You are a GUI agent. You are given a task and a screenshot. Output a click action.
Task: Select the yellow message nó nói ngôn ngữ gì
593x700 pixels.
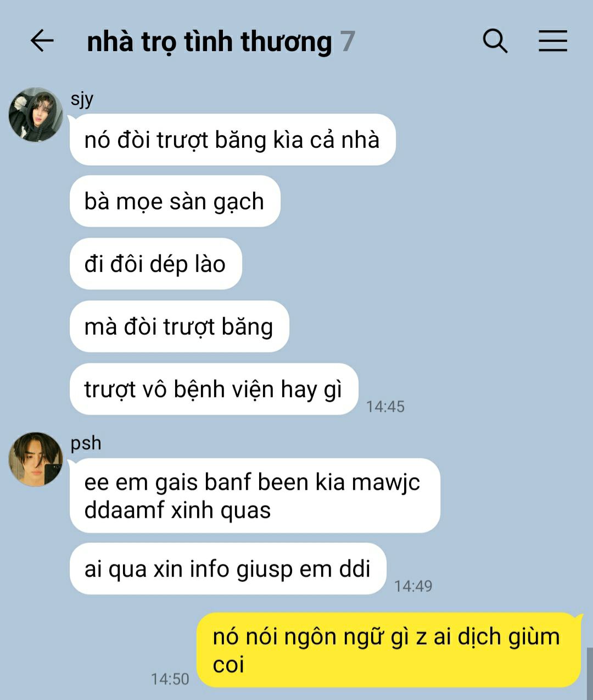coord(389,650)
